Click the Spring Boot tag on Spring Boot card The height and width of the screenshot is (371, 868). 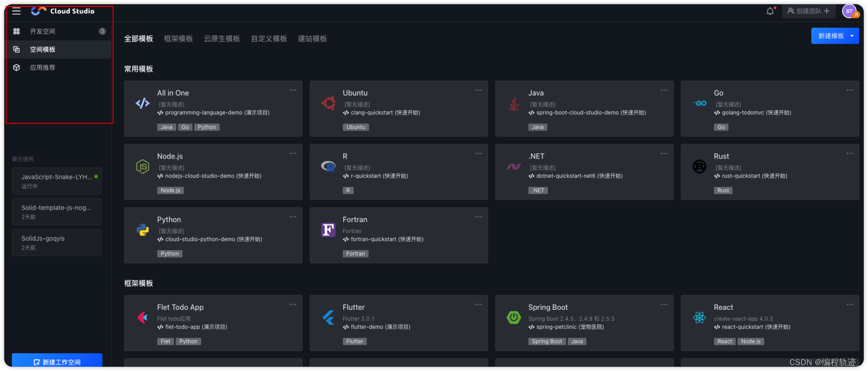tap(547, 342)
